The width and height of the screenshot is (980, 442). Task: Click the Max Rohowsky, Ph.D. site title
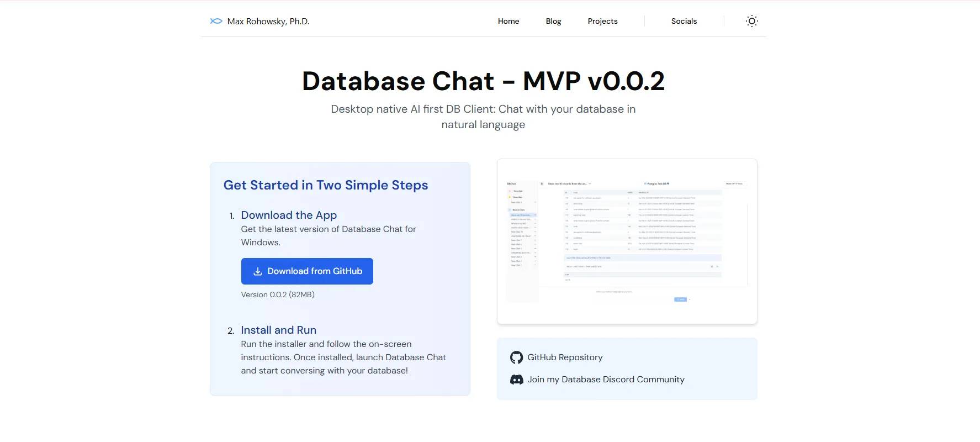click(268, 22)
